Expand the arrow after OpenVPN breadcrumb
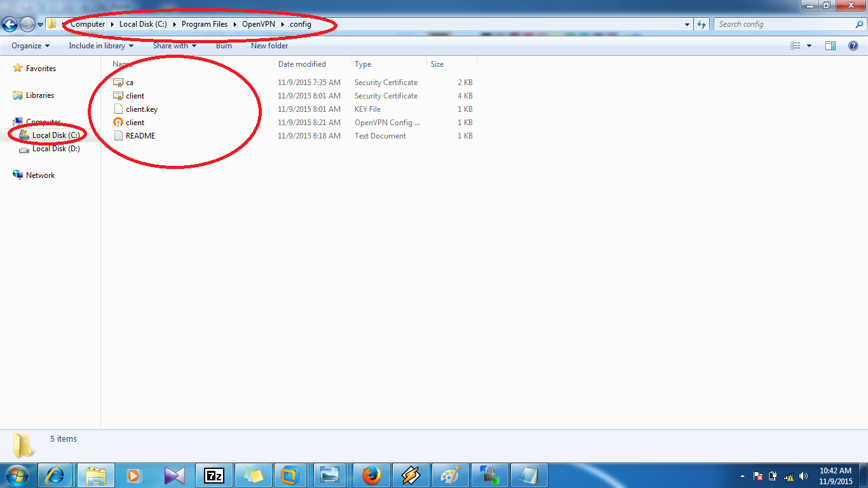Screen dimensions: 868x488 pos(284,24)
